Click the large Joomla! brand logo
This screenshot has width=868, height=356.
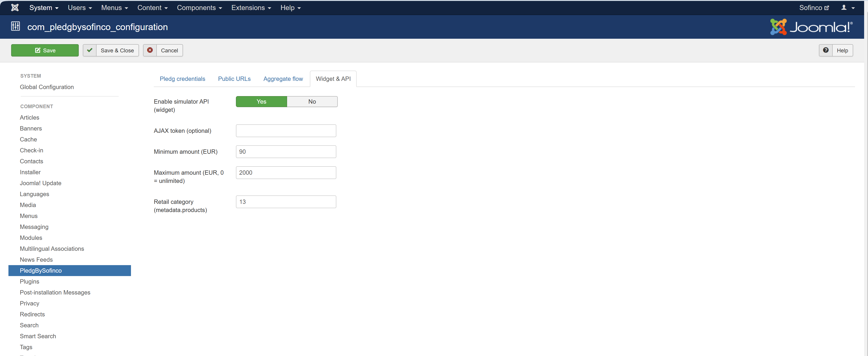[x=811, y=27]
